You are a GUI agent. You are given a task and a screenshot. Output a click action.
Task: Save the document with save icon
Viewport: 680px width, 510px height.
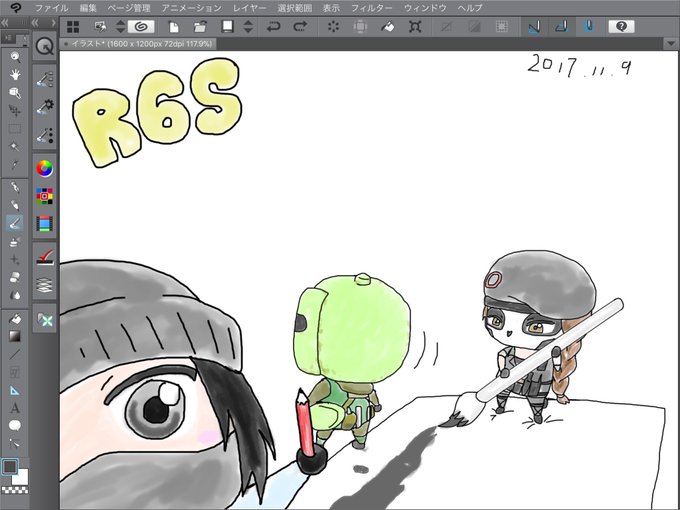pyautogui.click(x=227, y=27)
